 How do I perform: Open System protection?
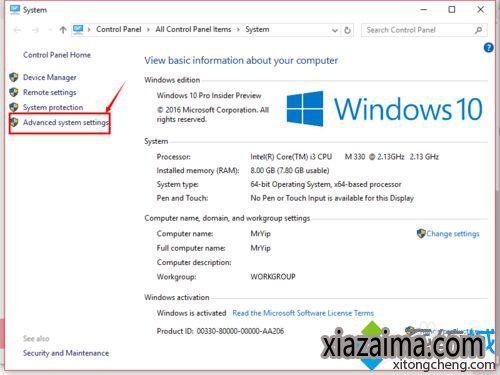click(x=53, y=107)
